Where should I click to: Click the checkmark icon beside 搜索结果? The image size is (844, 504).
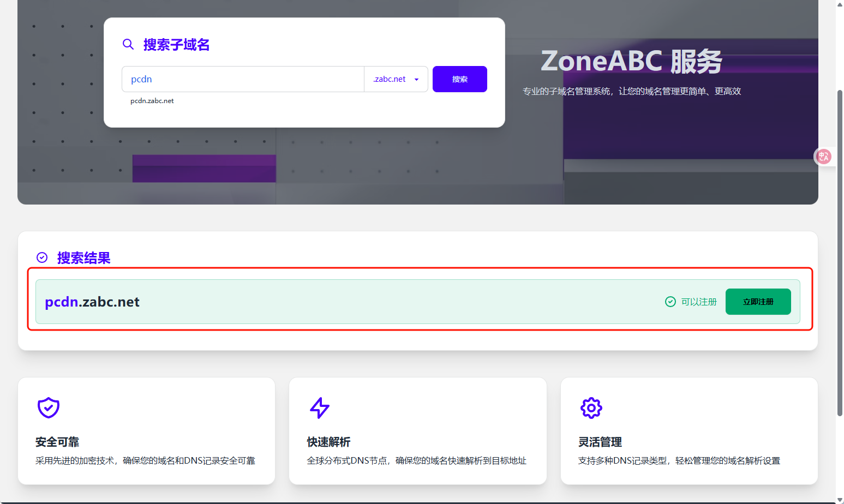pyautogui.click(x=42, y=257)
